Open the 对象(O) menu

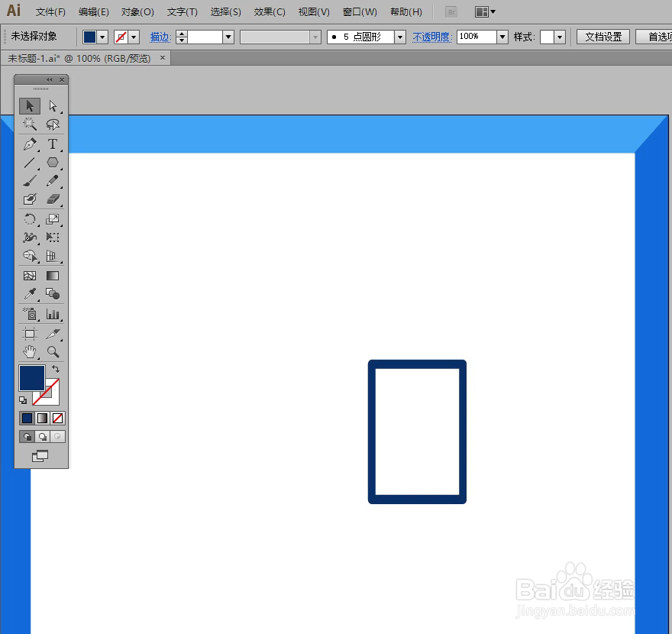137,12
